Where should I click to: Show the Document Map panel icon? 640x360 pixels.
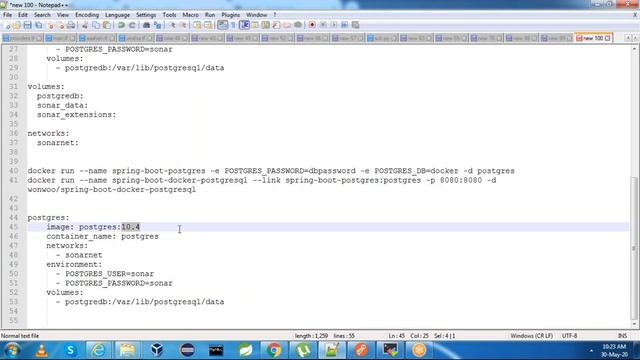pyautogui.click(x=265, y=25)
